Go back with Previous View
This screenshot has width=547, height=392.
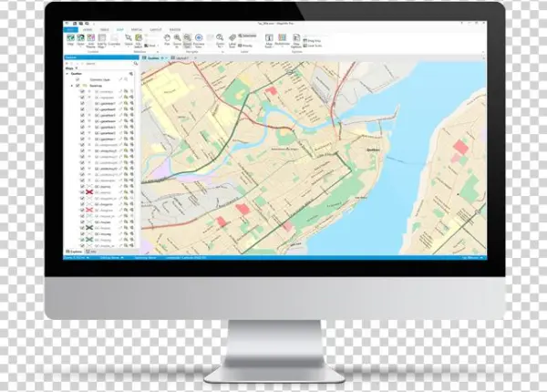(199, 40)
